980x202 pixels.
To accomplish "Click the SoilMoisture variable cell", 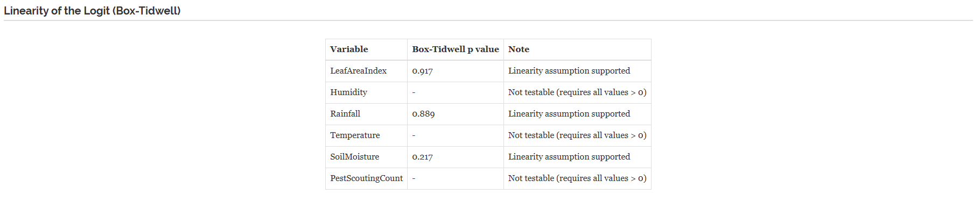I will [x=367, y=157].
